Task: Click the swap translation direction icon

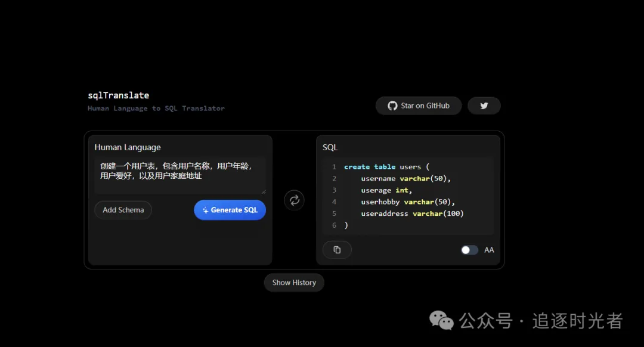Action: (x=294, y=200)
